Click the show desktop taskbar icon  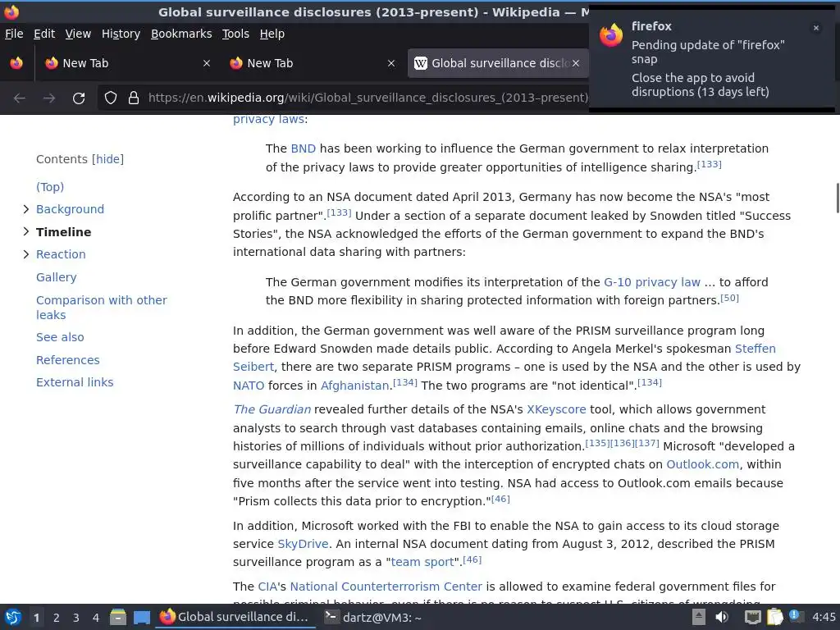pos(141,618)
